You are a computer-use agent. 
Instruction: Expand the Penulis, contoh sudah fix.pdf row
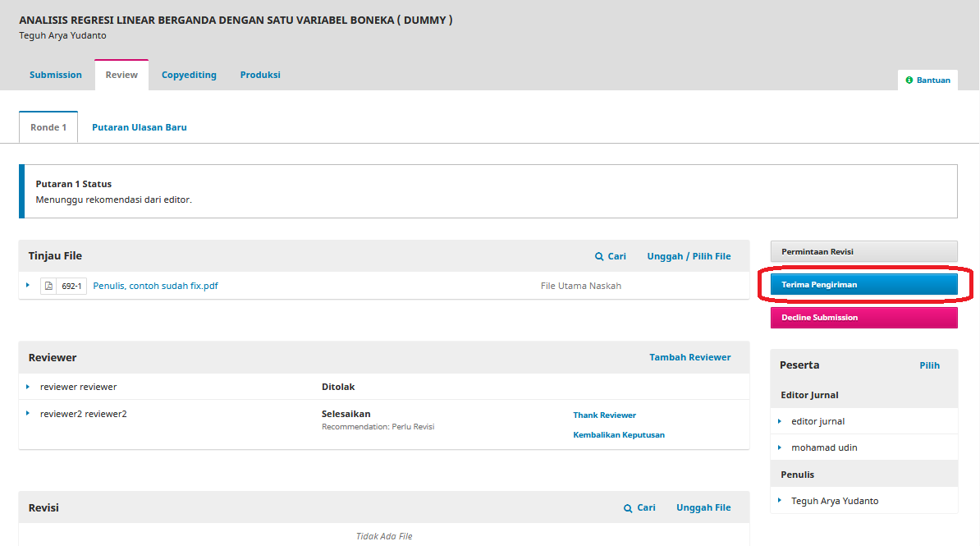click(x=28, y=285)
